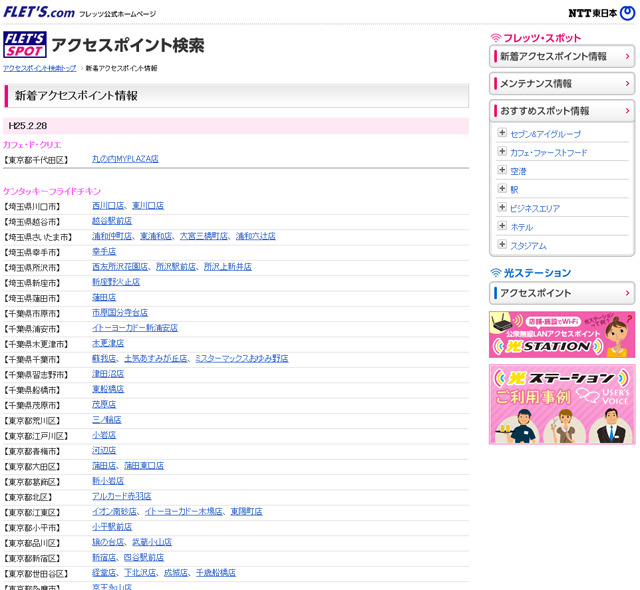Expand the スタジアム plus icon

(502, 244)
